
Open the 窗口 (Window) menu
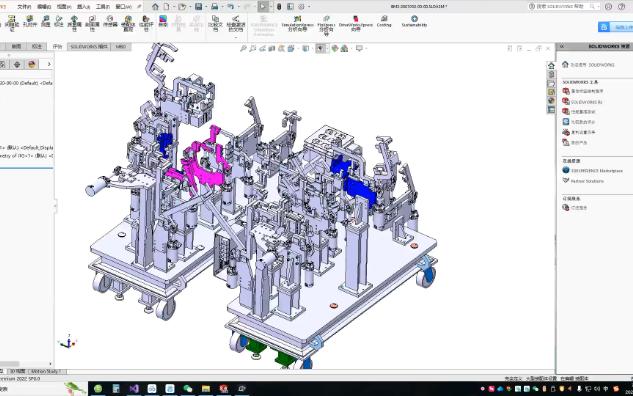[123, 6]
